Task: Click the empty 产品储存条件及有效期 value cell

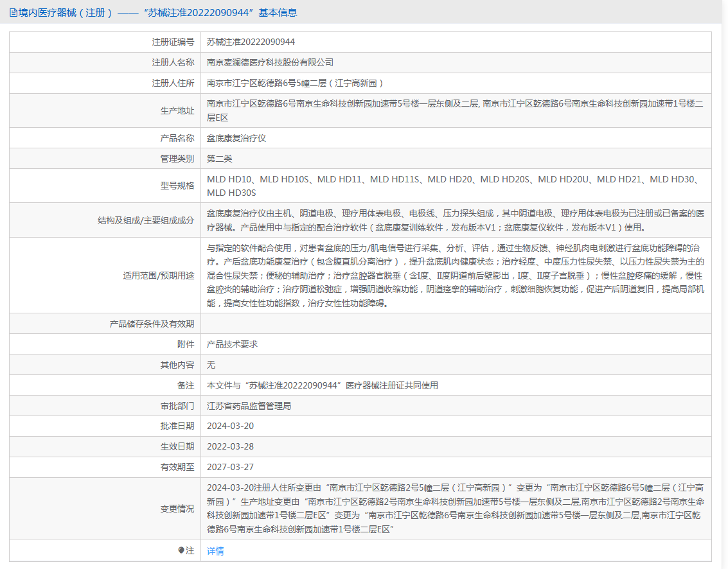Action: pyautogui.click(x=456, y=324)
